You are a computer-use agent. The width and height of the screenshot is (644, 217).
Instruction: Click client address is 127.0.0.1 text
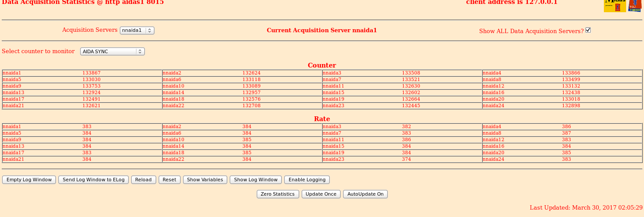512,3
